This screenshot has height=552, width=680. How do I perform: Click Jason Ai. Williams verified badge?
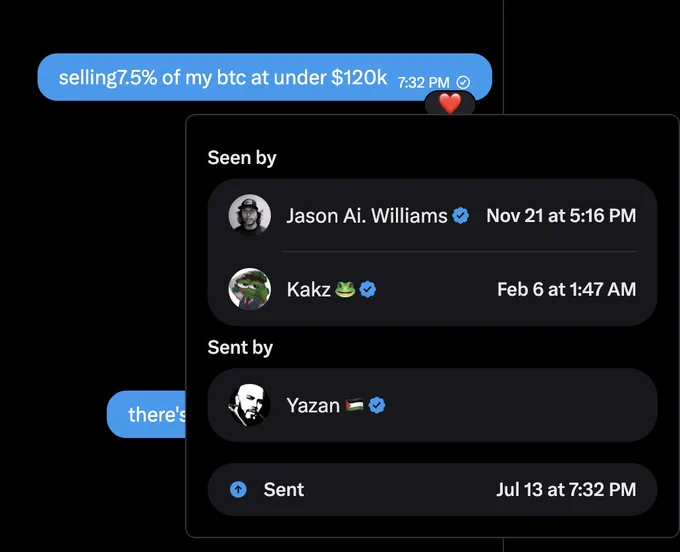coord(460,216)
